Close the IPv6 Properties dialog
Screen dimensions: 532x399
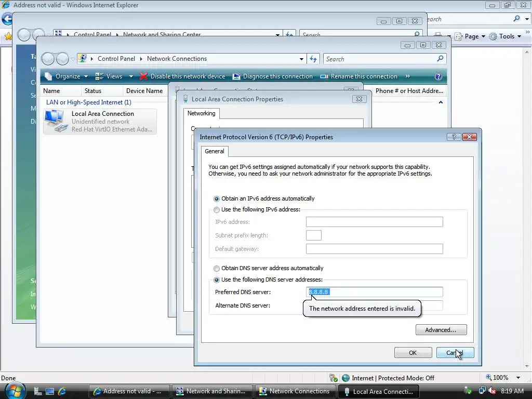(469, 137)
